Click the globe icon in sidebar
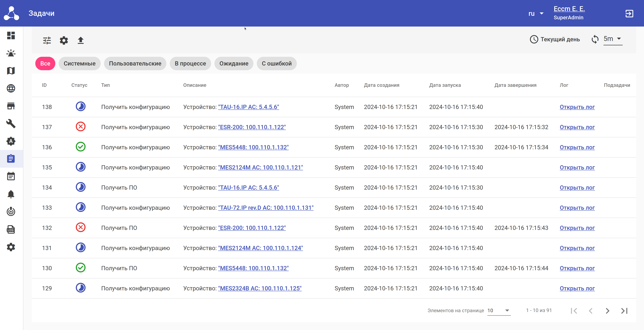The height and width of the screenshot is (330, 644). click(x=11, y=89)
